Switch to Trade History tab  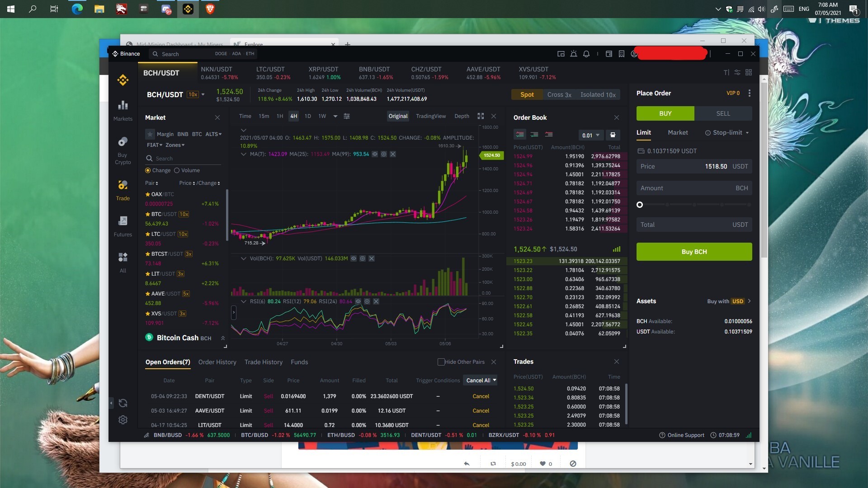[x=264, y=362]
